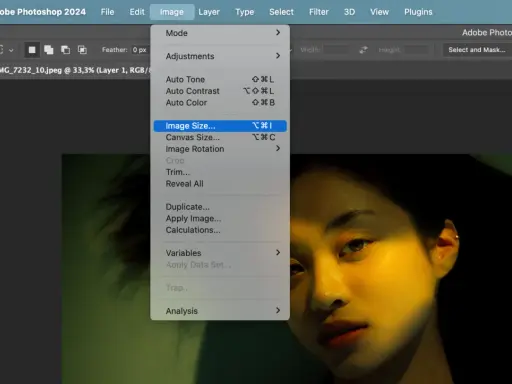Choose Duplicate from Image menu
The width and height of the screenshot is (512, 384).
220,207
